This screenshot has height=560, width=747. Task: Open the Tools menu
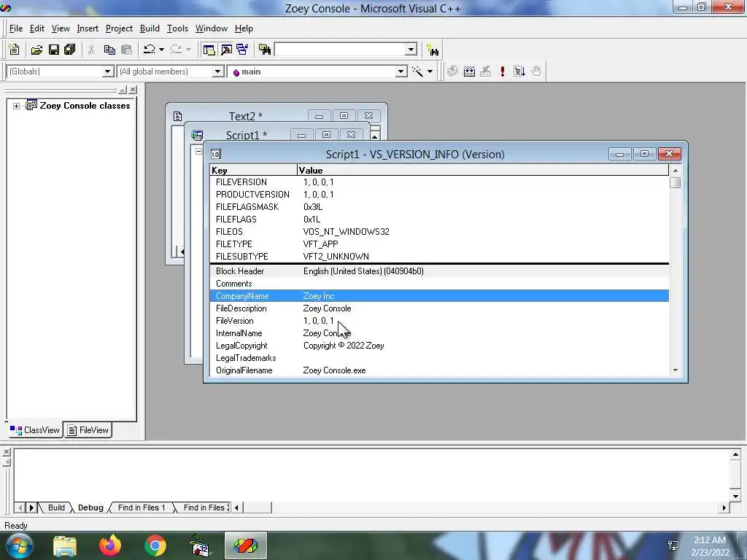[x=177, y=28]
